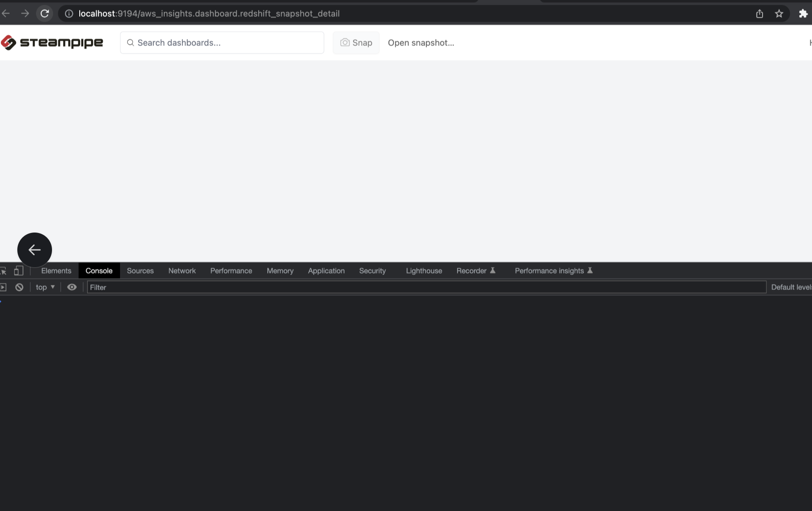Switch to the Network tab
Screen dimensions: 812x511
tap(182, 271)
